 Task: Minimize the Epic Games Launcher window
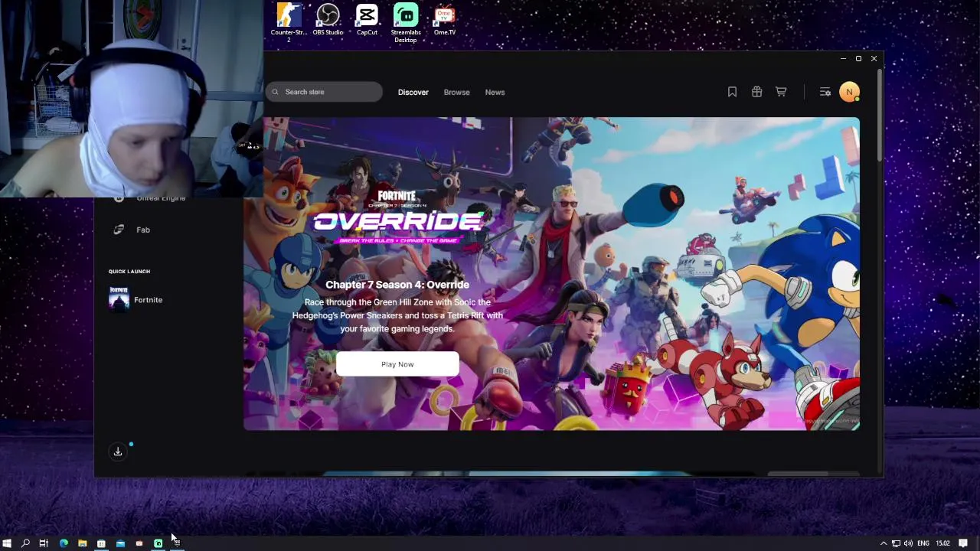pyautogui.click(x=843, y=58)
